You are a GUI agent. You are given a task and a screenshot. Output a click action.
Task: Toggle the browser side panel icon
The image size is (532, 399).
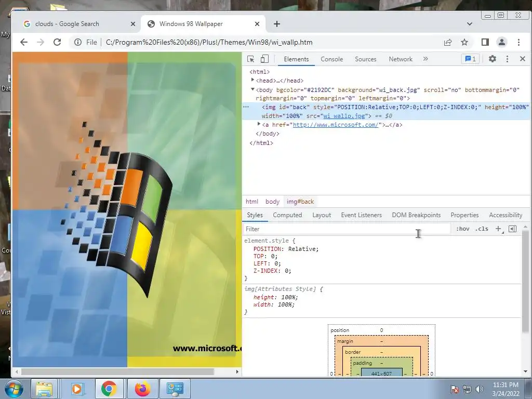coord(485,42)
